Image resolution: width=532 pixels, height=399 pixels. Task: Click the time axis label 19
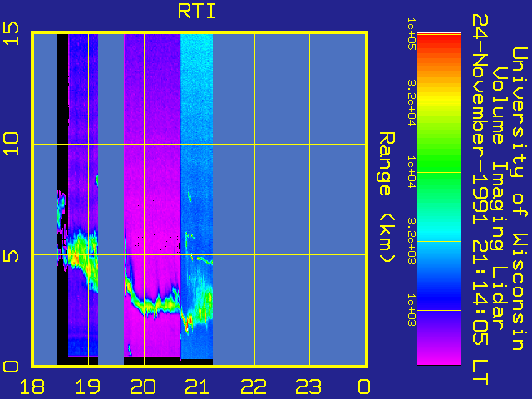tap(87, 387)
